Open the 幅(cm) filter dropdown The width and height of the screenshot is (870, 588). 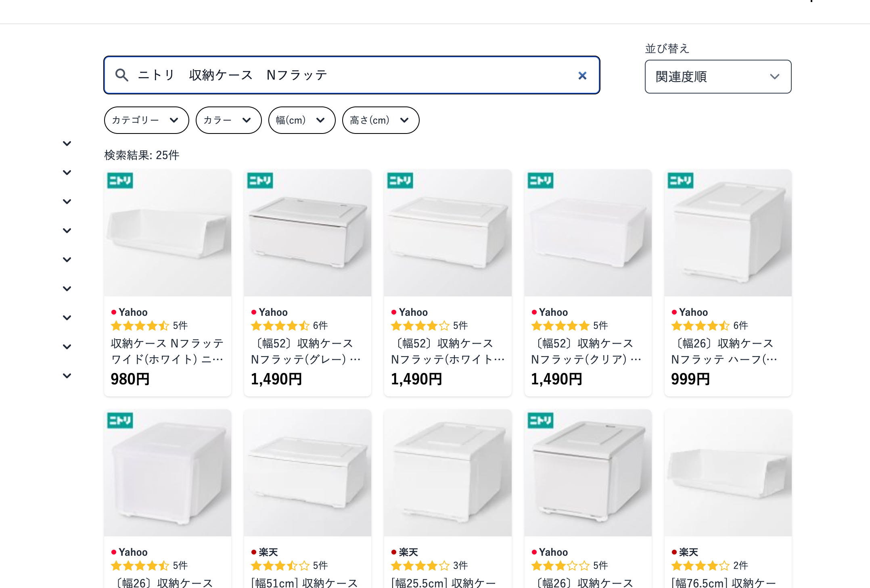pos(301,120)
